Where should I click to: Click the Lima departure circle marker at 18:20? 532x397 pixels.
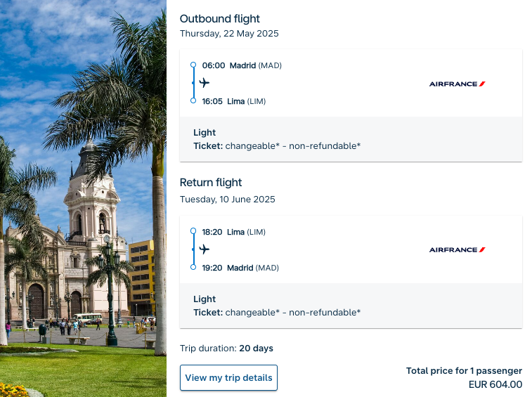(x=193, y=231)
